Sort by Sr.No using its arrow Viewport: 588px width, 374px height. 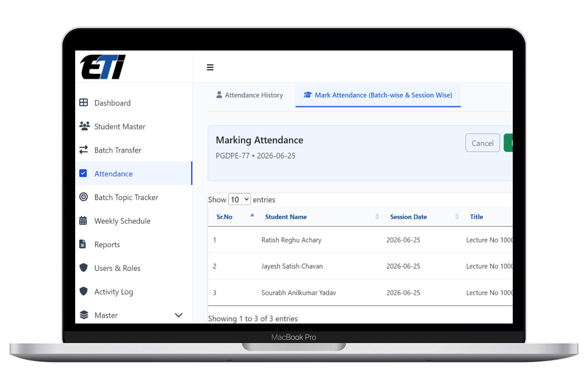click(x=252, y=215)
